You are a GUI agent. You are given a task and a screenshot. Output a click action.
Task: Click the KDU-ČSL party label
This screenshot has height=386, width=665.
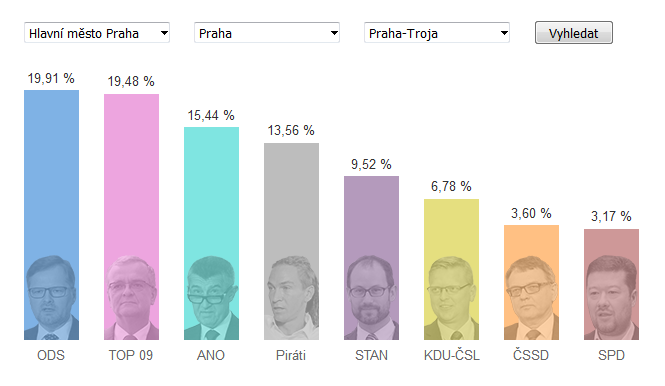452,355
